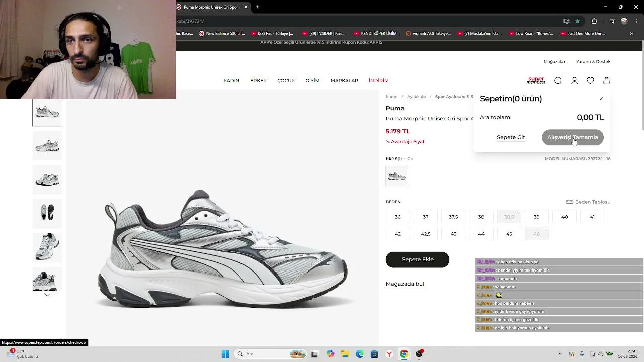Close the Sepetim cart popup
This screenshot has width=644, height=362.
point(601,99)
